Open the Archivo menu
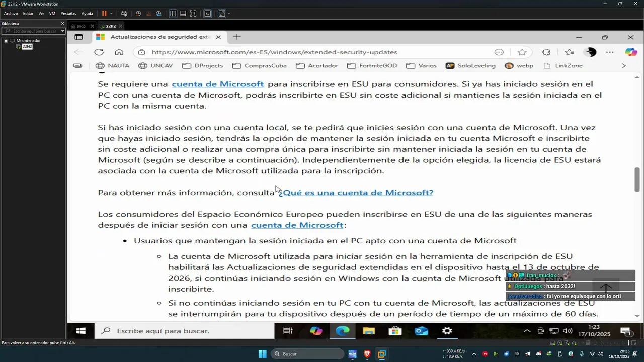 click(11, 14)
